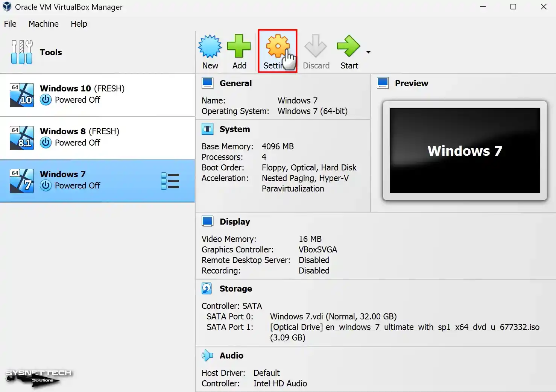Expand the Start button dropdown arrow
This screenshot has height=392, width=556.
(368, 52)
